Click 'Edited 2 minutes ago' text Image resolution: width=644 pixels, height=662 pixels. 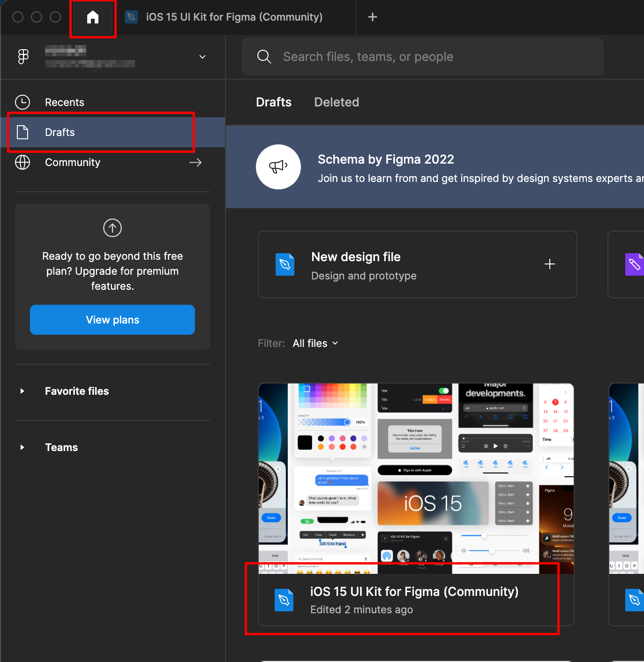[x=361, y=609]
